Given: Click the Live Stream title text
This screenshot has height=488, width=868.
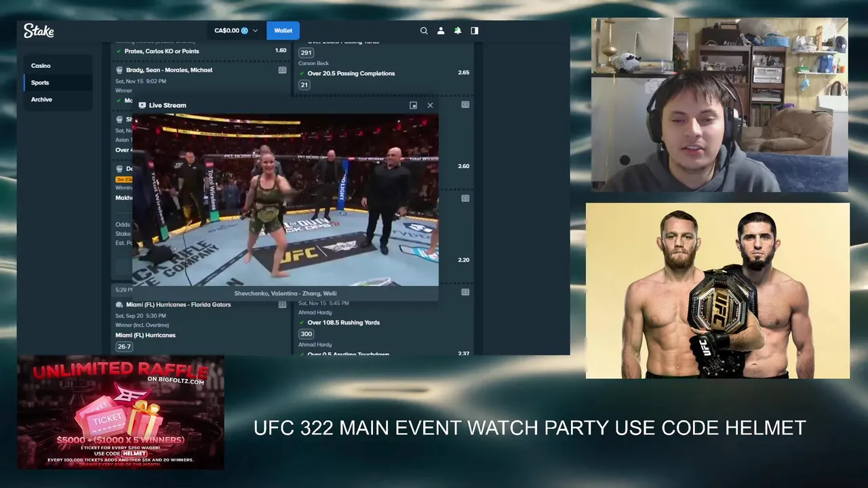Looking at the screenshot, I should point(167,105).
